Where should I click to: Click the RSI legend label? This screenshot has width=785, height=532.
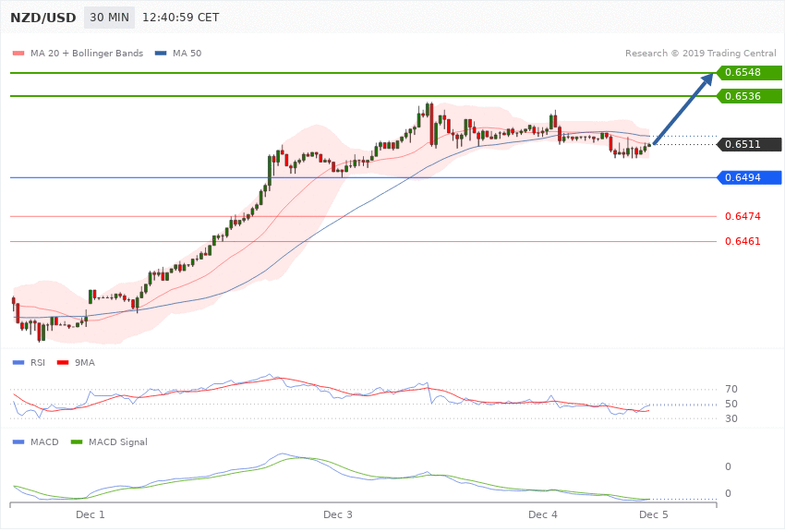point(38,362)
